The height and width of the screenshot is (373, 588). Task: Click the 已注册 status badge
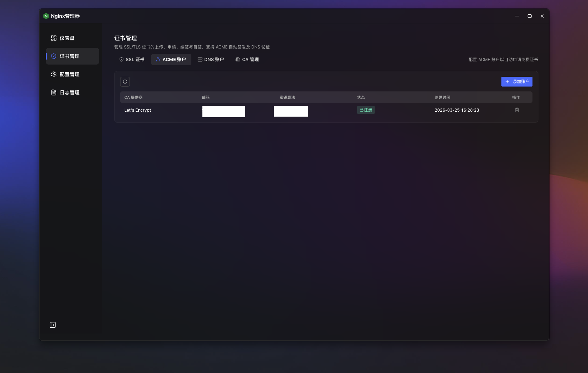[x=366, y=110]
